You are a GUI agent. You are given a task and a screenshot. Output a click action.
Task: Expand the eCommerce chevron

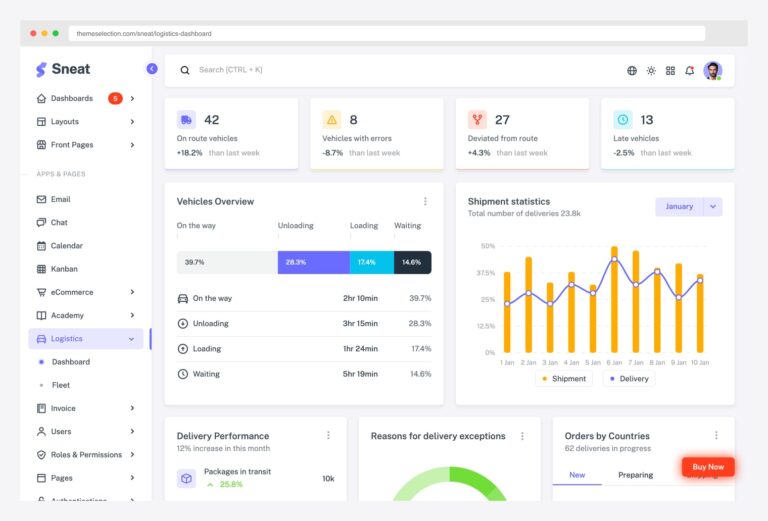(x=132, y=292)
